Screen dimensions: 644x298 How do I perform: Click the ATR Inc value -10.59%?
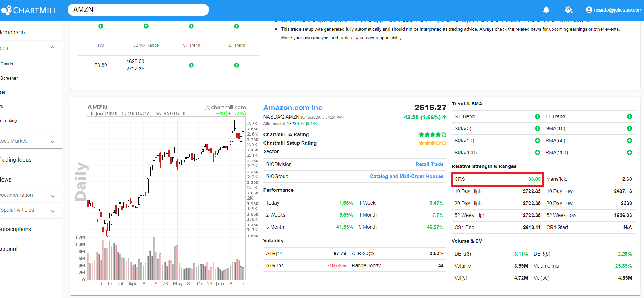coord(337,265)
